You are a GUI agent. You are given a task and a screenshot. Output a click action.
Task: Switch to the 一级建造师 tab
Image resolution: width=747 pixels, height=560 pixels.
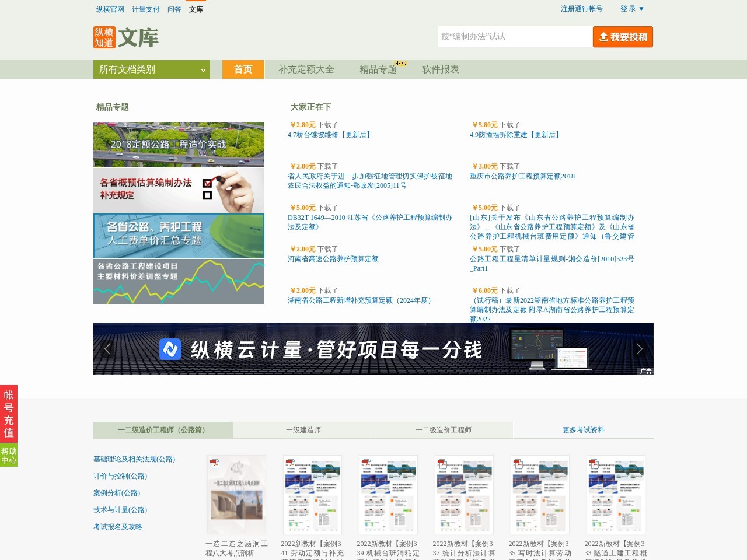pyautogui.click(x=303, y=430)
